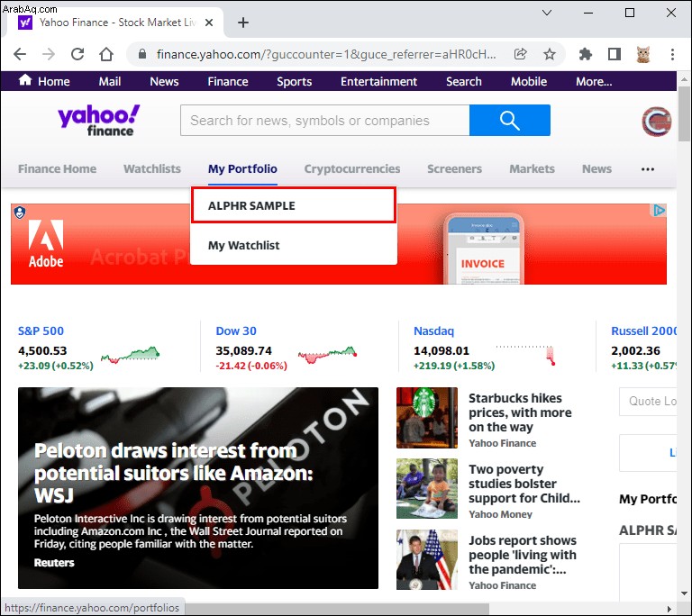Viewport: 692px width, 616px height.
Task: Select Finance in the purple Yahoo bar
Action: 228,81
